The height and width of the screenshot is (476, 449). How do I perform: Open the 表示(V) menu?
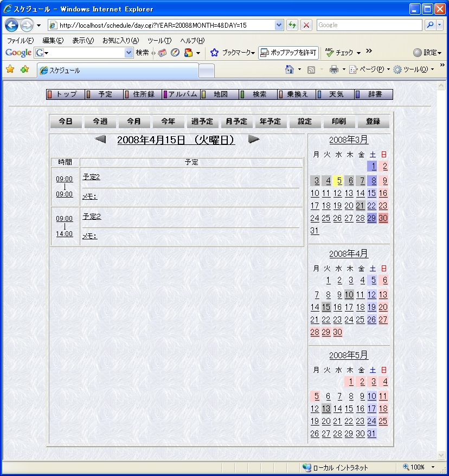coord(83,41)
